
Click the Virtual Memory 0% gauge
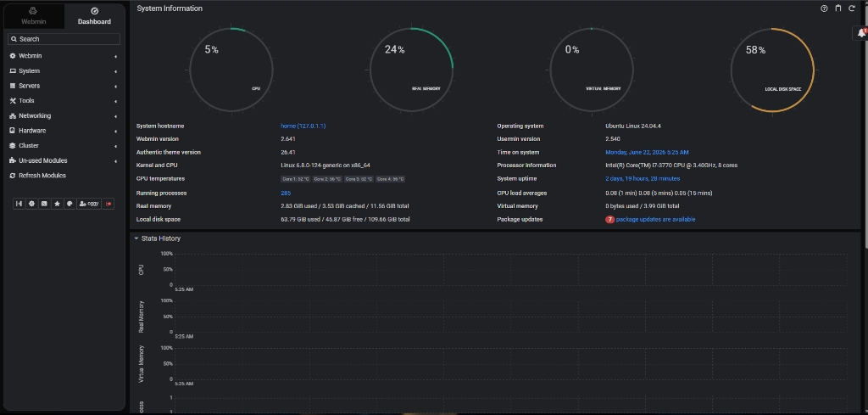coord(593,70)
